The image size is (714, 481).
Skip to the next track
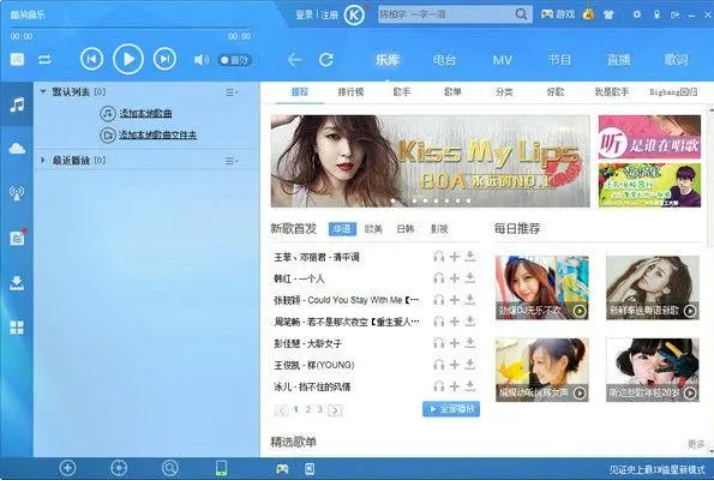pos(164,60)
